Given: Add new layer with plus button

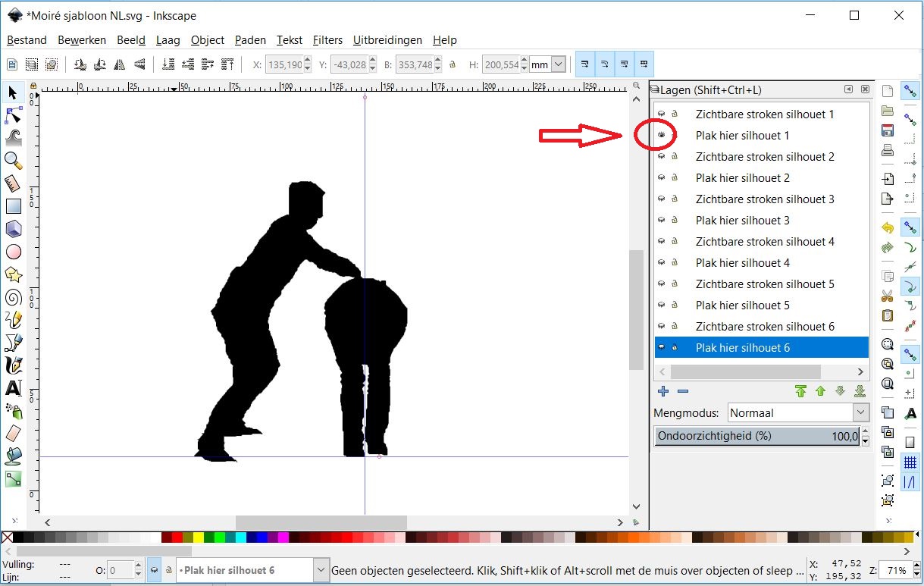Looking at the screenshot, I should pos(663,391).
